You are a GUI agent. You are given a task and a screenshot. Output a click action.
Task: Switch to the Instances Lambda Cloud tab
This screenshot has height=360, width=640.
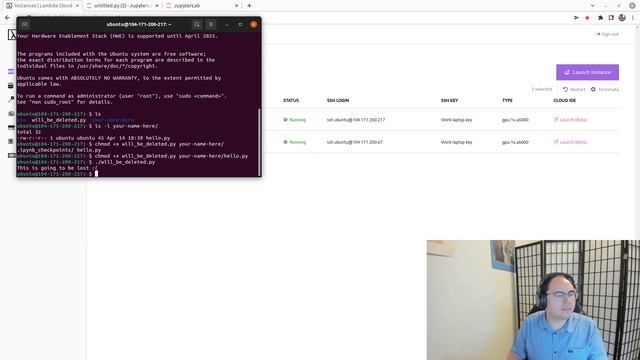42,6
